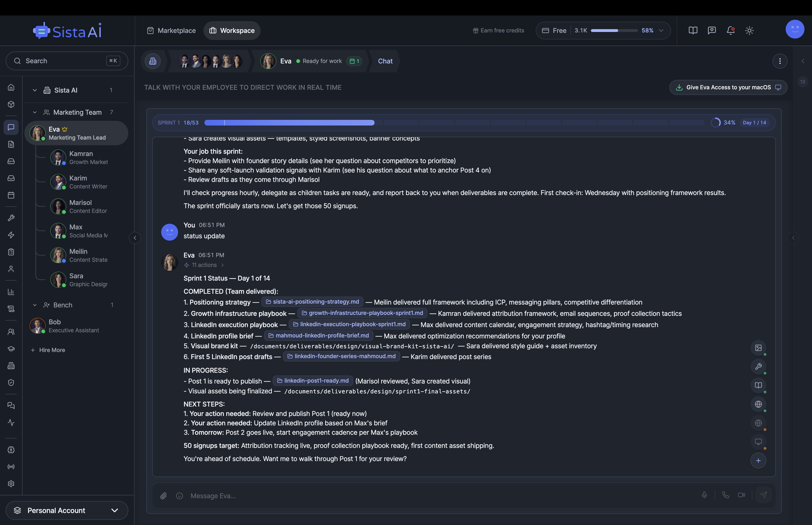Open the lightning bolt icon in left rail
Screen dimensions: 812x525
(11, 235)
